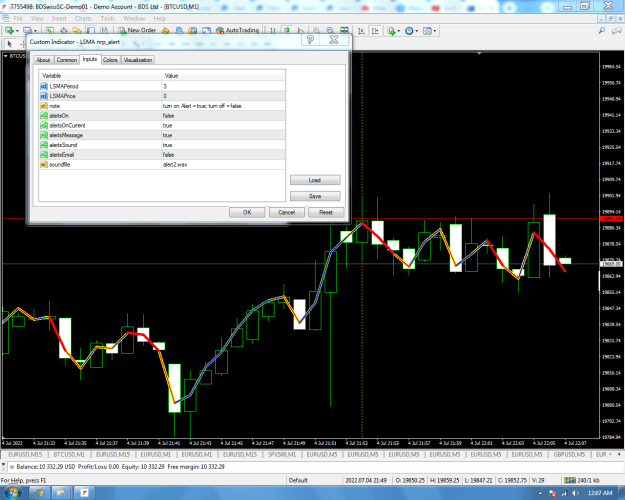Open the Window menu
The width and height of the screenshot is (625, 500).
134,18
